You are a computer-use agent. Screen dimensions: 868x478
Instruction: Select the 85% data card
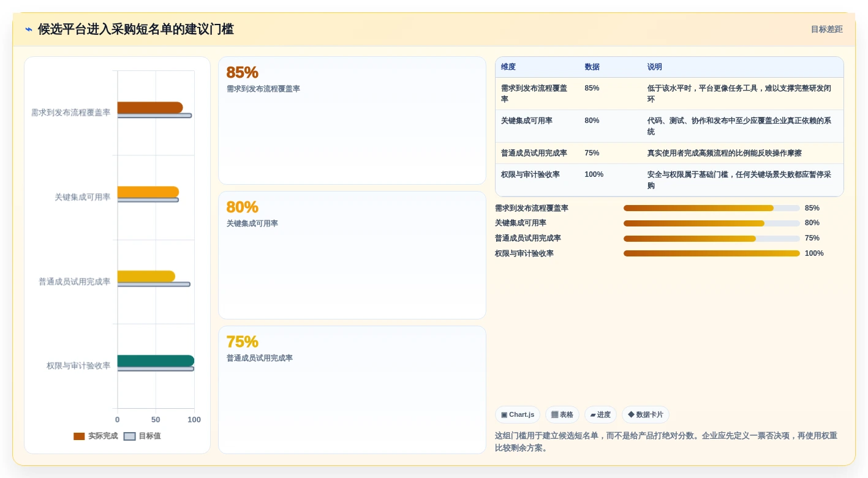[352, 121]
